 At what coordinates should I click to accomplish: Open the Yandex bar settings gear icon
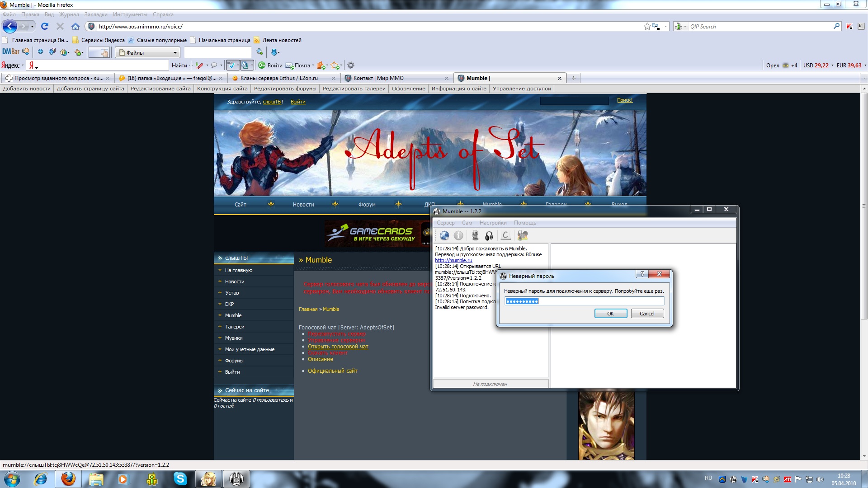[x=350, y=66]
